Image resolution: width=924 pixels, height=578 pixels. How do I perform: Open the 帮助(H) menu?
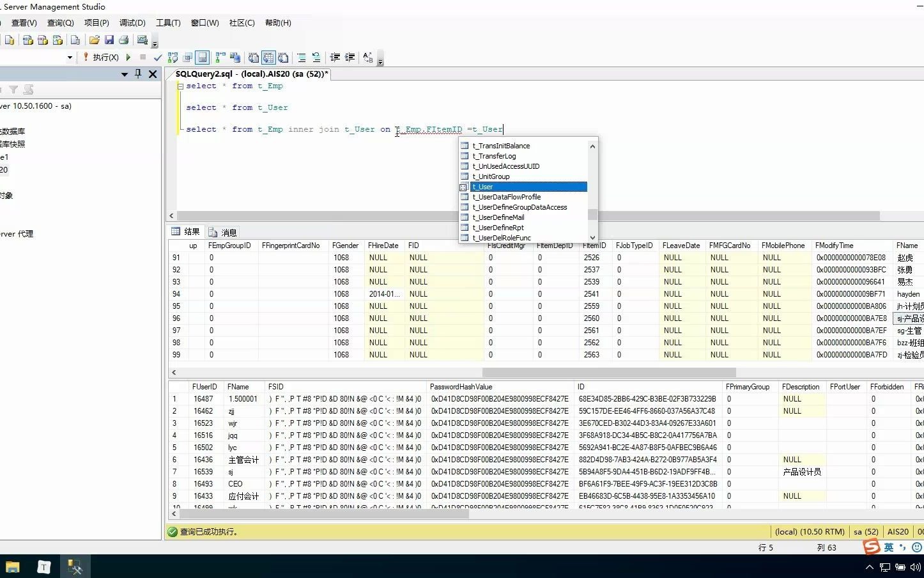278,22
